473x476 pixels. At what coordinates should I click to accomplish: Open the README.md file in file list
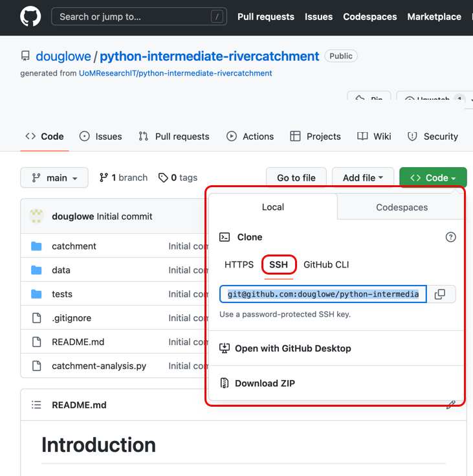78,342
